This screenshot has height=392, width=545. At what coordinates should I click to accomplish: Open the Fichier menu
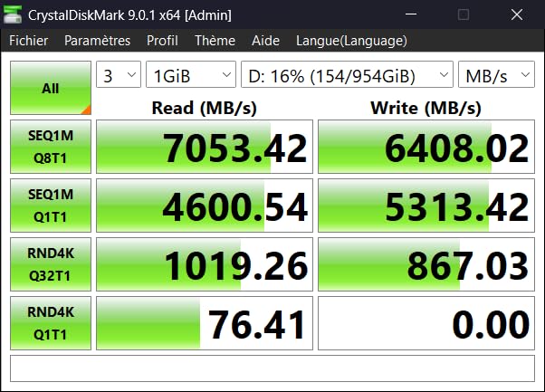pyautogui.click(x=28, y=41)
